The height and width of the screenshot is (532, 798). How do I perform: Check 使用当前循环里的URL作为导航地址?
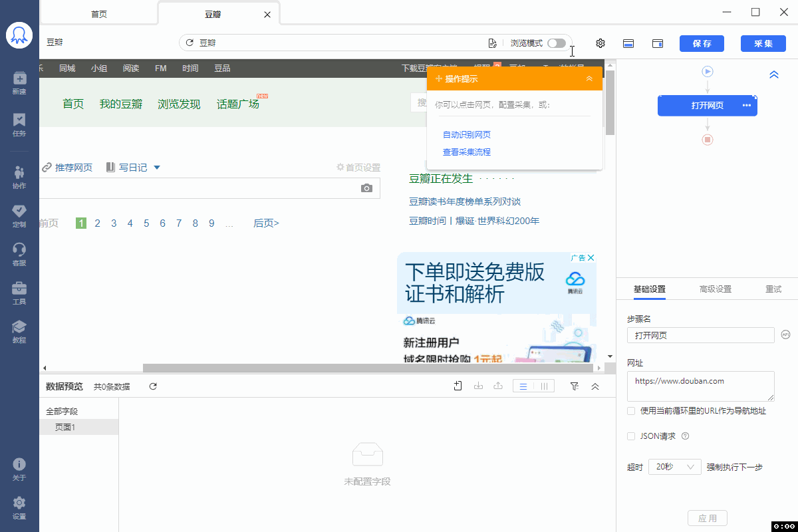coord(631,411)
